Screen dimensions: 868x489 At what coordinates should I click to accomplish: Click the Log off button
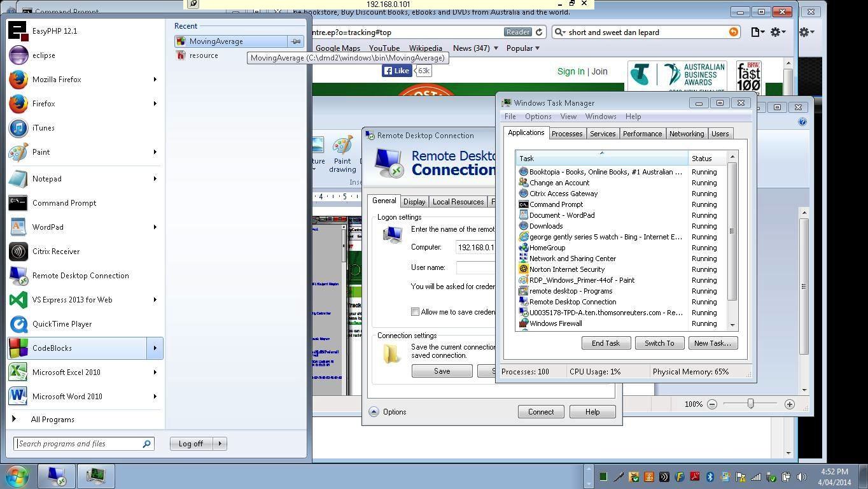coord(191,444)
